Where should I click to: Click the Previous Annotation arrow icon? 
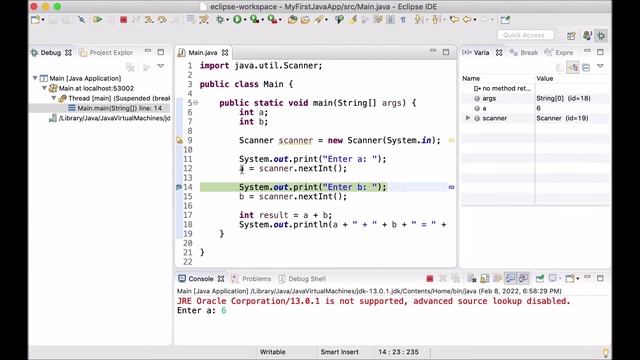tap(436, 19)
